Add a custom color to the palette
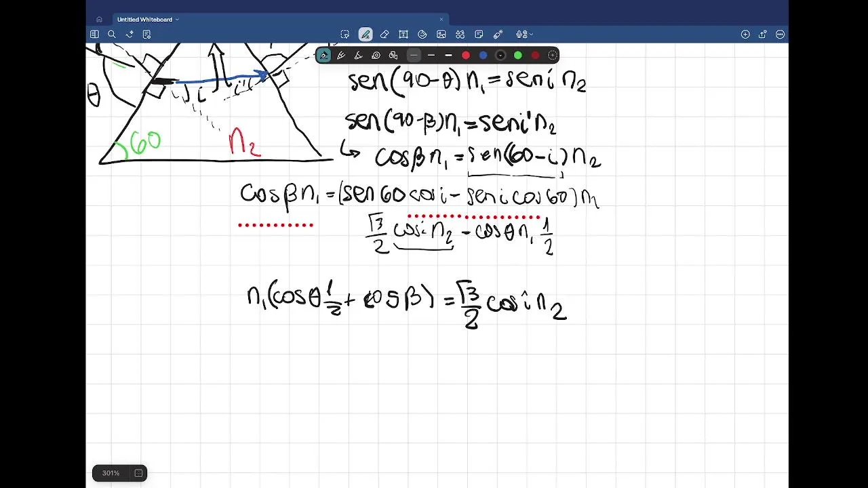The width and height of the screenshot is (868, 488). (553, 56)
